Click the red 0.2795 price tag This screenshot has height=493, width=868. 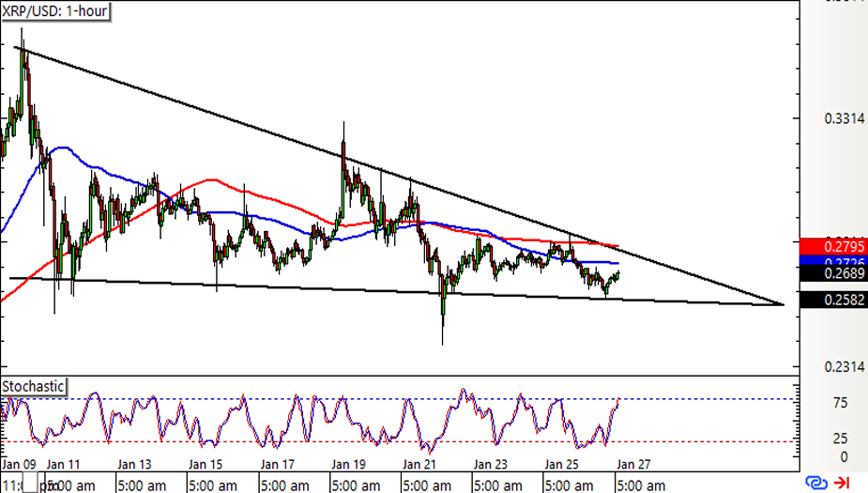pyautogui.click(x=833, y=246)
